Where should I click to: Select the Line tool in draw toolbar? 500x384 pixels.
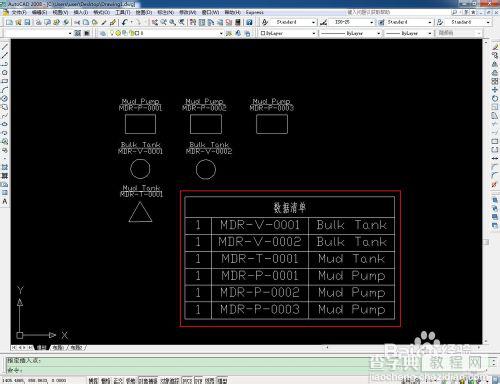[5, 47]
